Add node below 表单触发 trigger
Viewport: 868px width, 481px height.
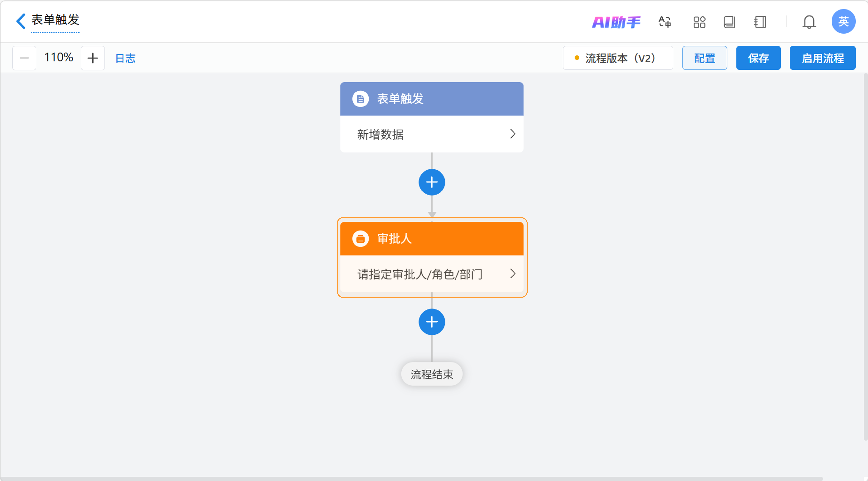(x=432, y=182)
